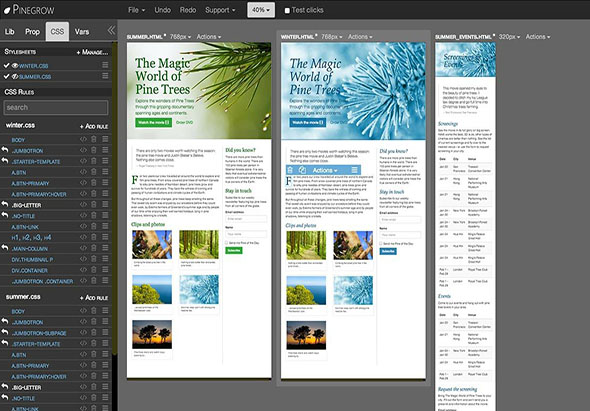Open menu icon for winter.css A.BTN rule
The width and height of the screenshot is (590, 411).
105,172
